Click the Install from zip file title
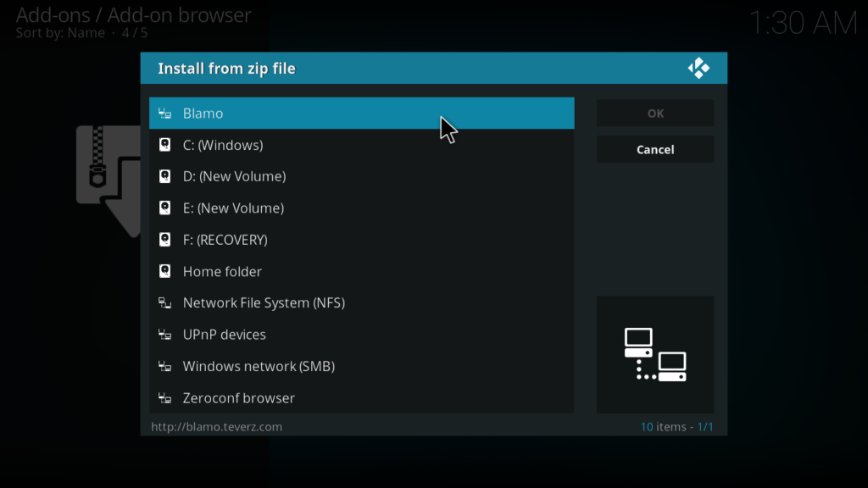 point(227,69)
